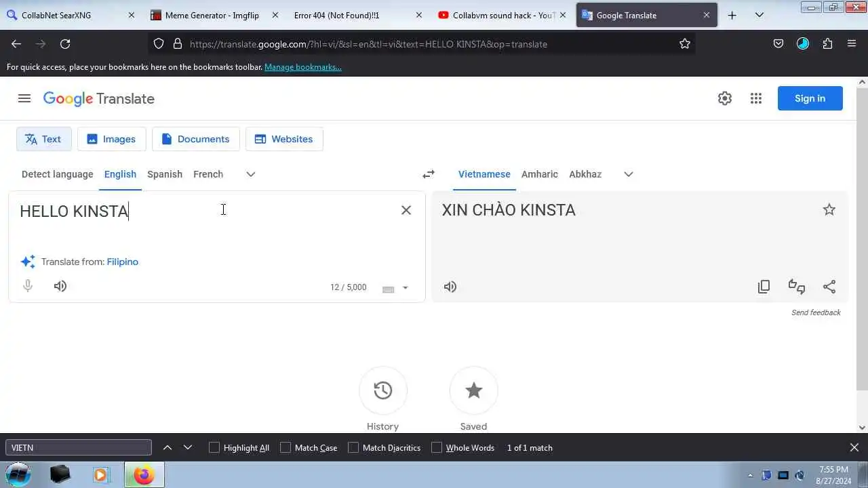Open Saved translations

click(x=474, y=390)
